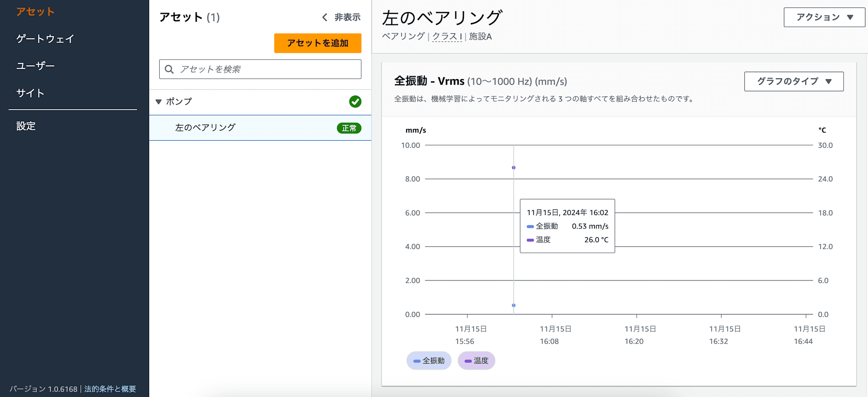Click the 0.53 mm/s tooltip value

click(x=590, y=226)
